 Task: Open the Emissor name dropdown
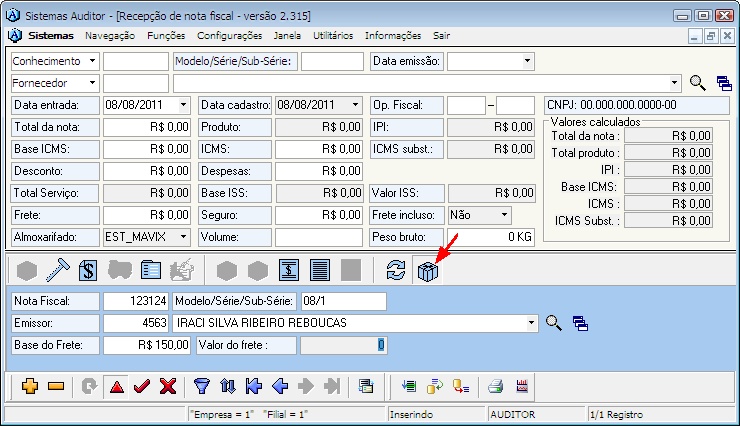530,323
